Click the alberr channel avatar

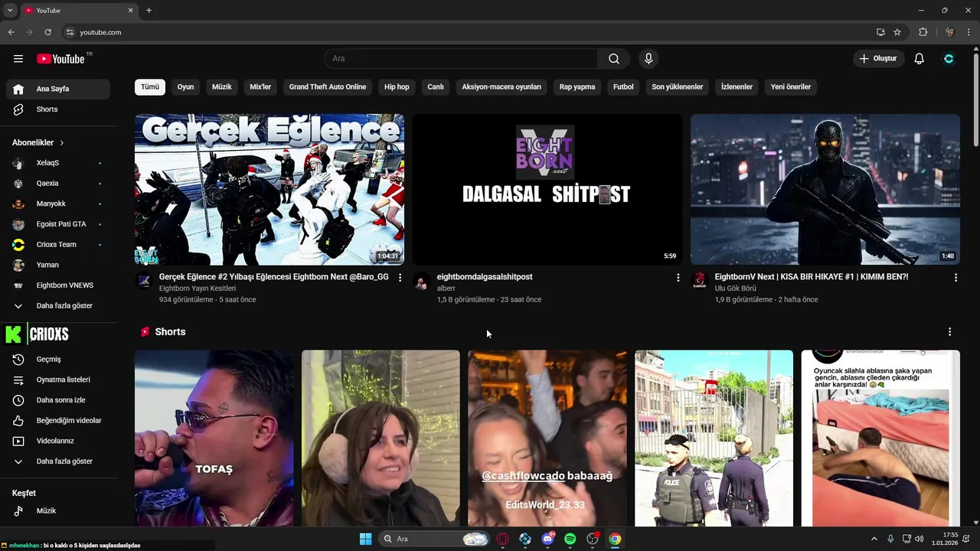(x=421, y=281)
